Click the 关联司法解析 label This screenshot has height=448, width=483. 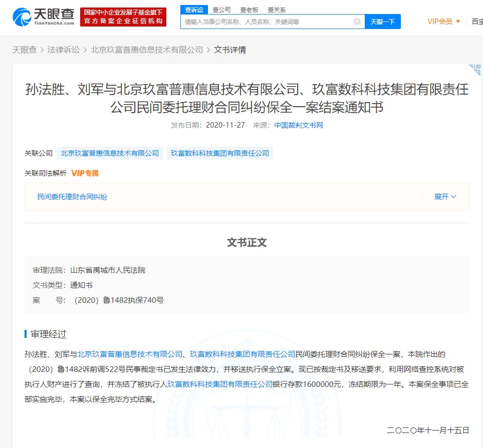[x=46, y=173]
